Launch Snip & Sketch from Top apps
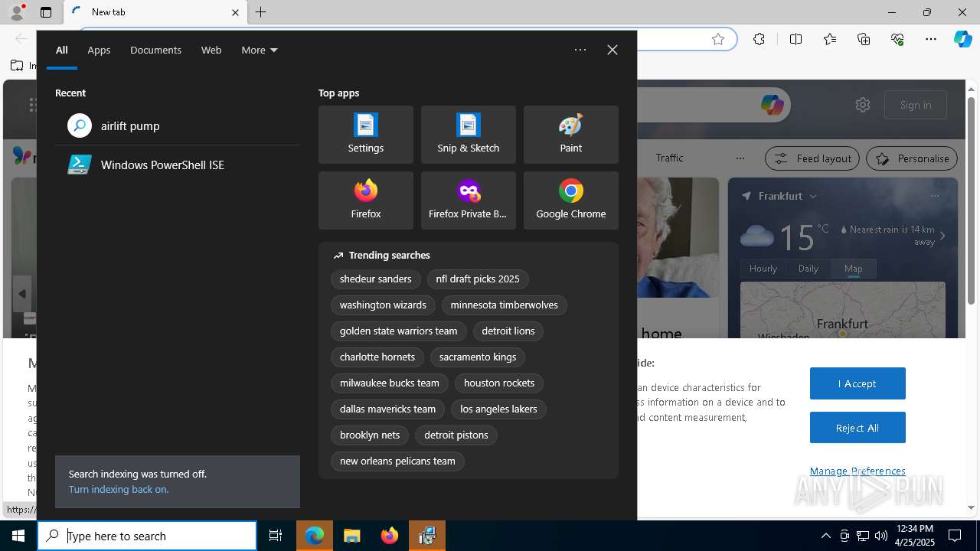 tap(469, 135)
